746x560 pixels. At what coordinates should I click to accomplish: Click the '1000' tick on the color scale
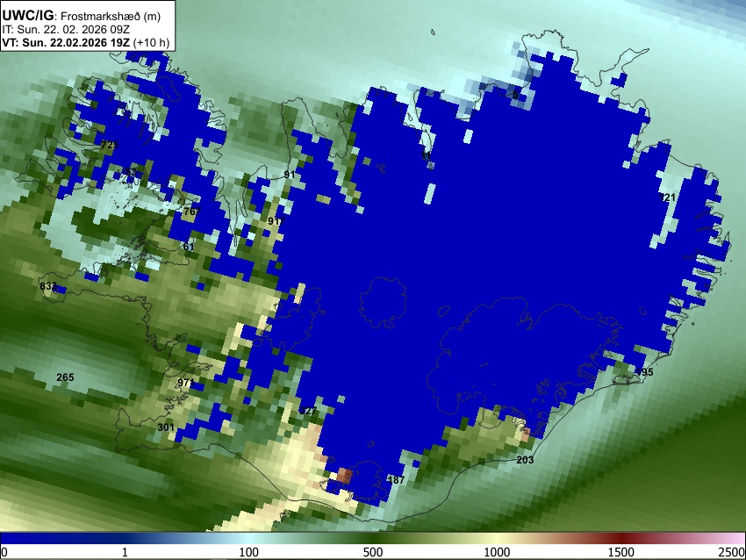[x=497, y=552]
